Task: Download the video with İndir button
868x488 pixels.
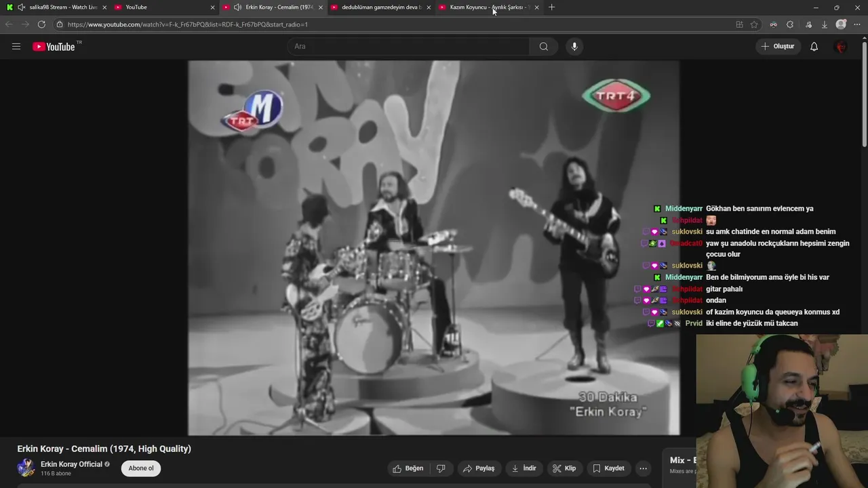Action: point(524,468)
